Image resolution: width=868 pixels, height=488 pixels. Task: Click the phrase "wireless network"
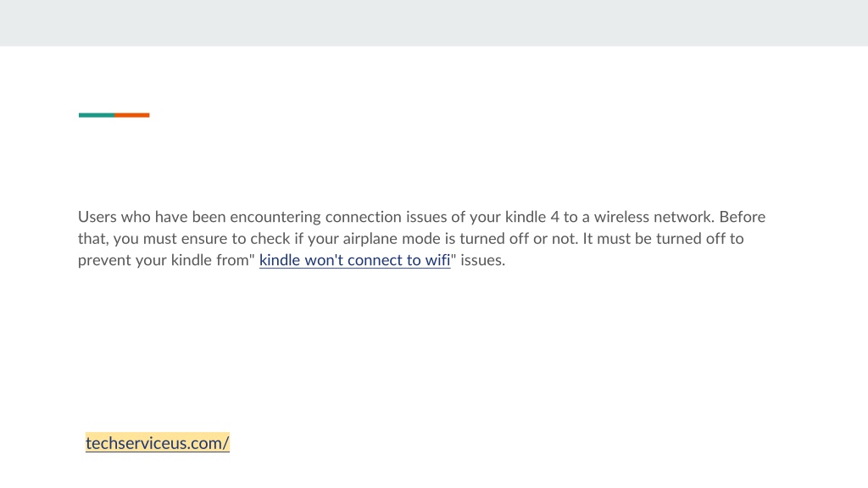pos(654,217)
